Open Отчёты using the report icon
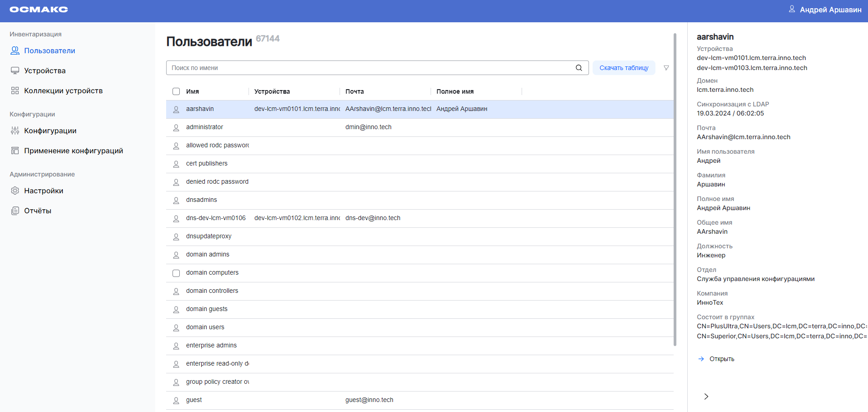Screen dimensions: 868x412 pyautogui.click(x=14, y=210)
